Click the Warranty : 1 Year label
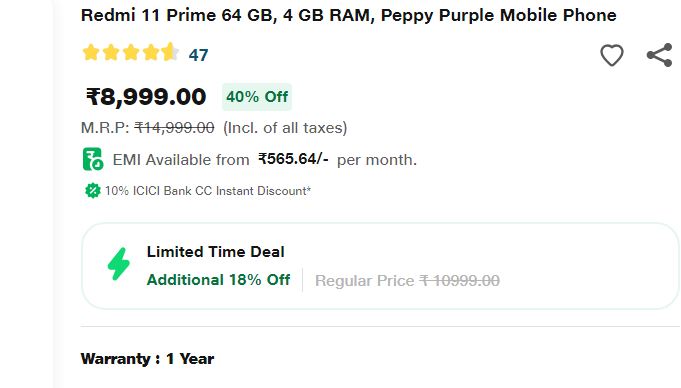Viewport: 681px width, 388px height. 147,359
